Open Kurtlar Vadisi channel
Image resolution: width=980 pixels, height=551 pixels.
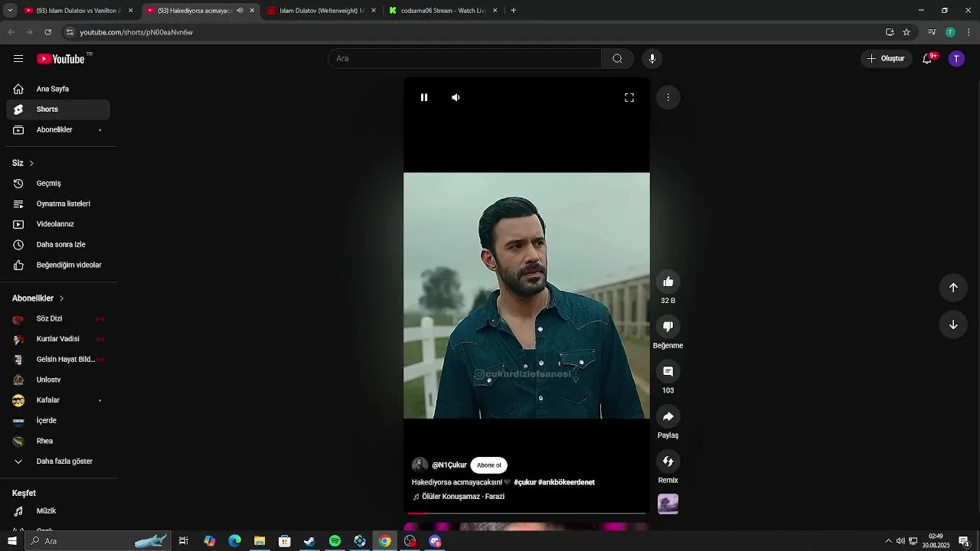tap(58, 339)
